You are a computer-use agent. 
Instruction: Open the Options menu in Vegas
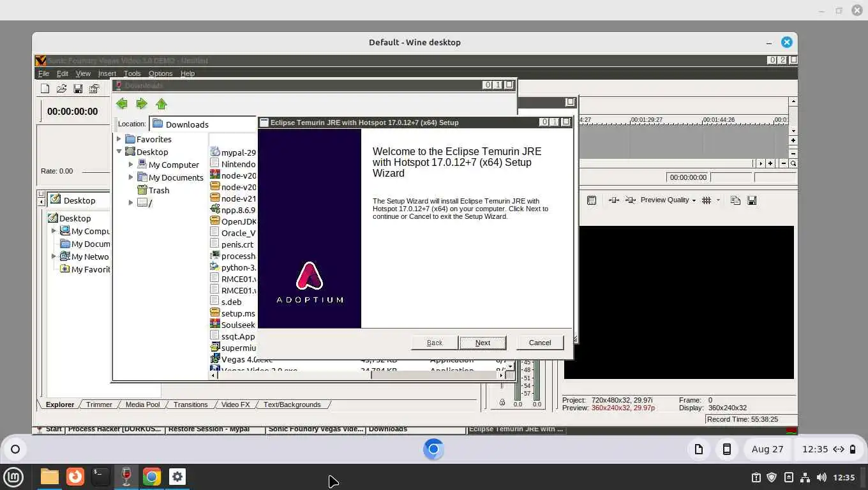(x=160, y=73)
